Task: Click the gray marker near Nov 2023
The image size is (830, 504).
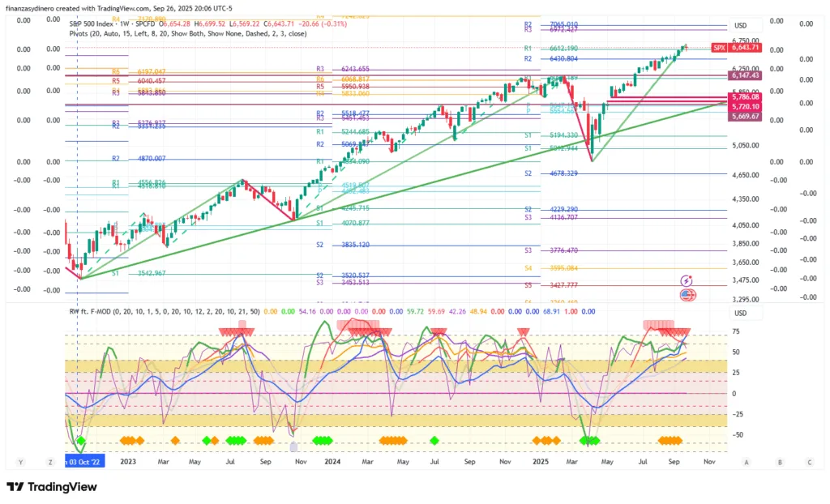Action: pos(293,446)
